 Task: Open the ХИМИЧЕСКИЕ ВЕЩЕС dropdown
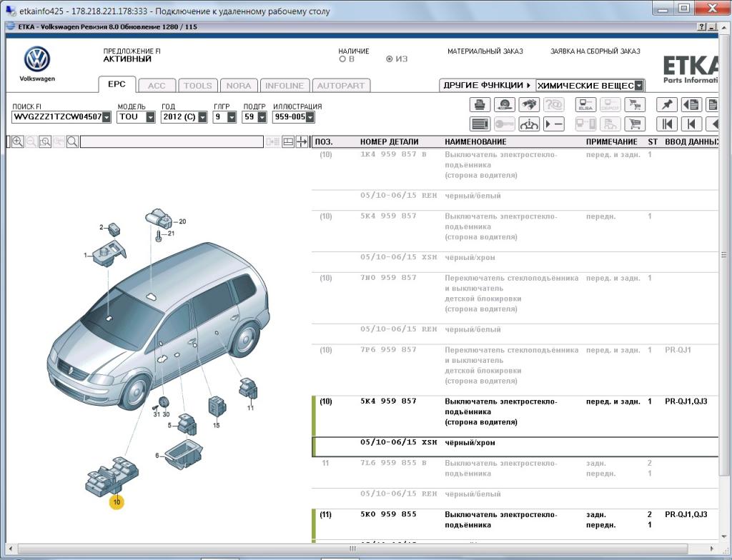[639, 86]
